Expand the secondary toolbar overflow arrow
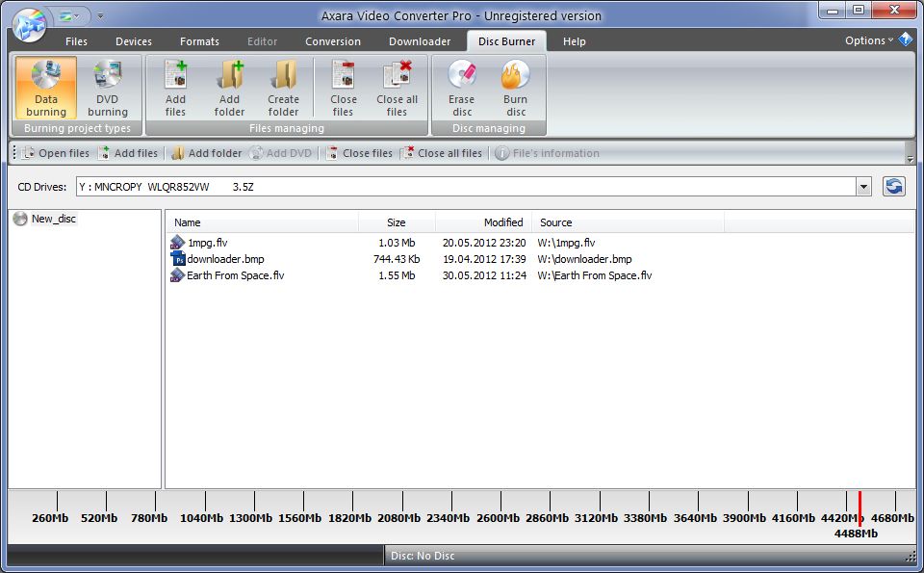The width and height of the screenshot is (924, 573). pos(910,159)
